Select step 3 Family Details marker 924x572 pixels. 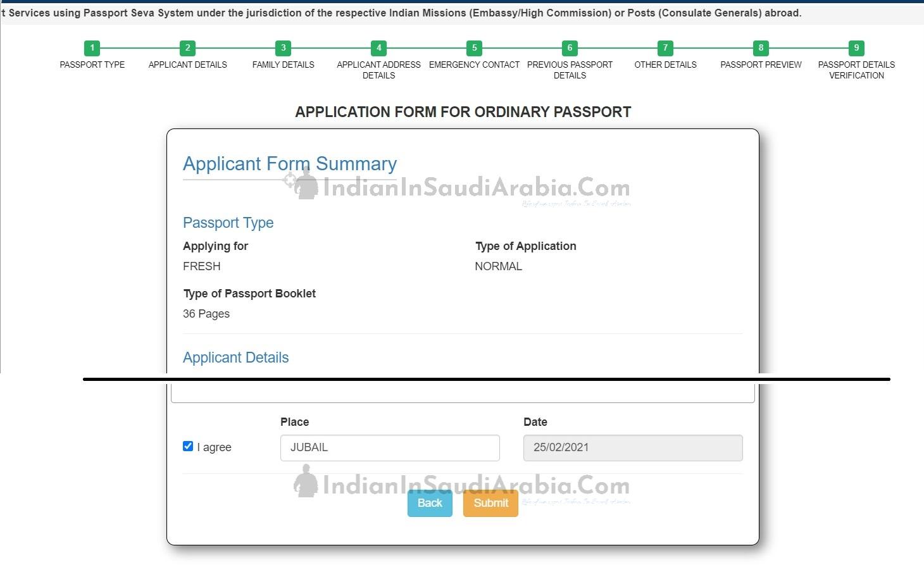tap(283, 48)
